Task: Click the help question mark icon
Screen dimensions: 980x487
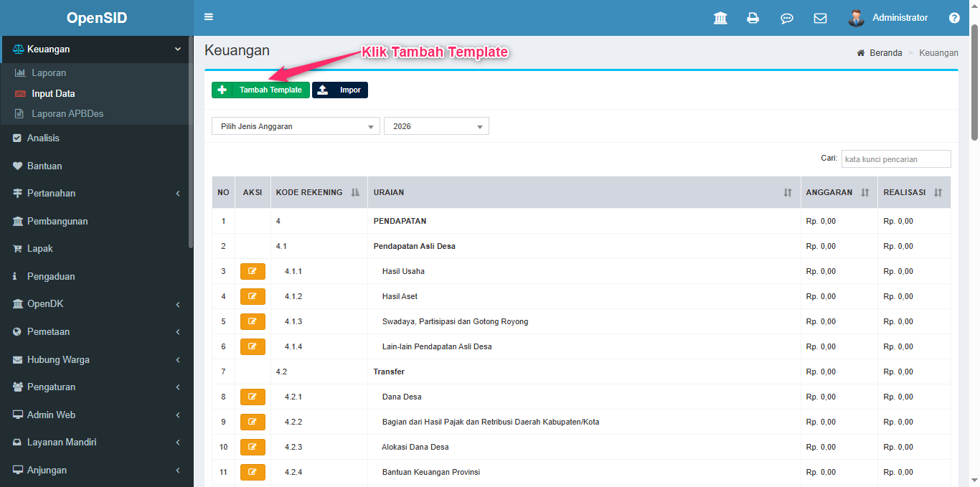Action: [954, 18]
